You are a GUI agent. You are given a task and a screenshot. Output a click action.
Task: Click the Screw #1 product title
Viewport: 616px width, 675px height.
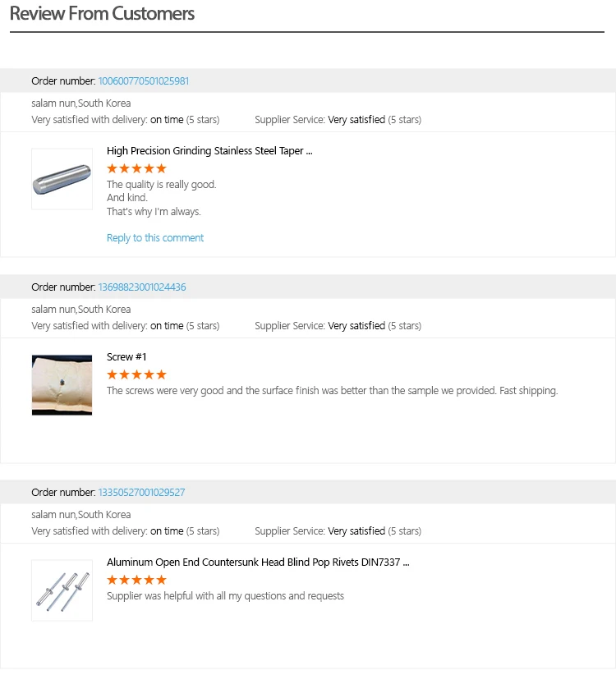pyautogui.click(x=126, y=357)
